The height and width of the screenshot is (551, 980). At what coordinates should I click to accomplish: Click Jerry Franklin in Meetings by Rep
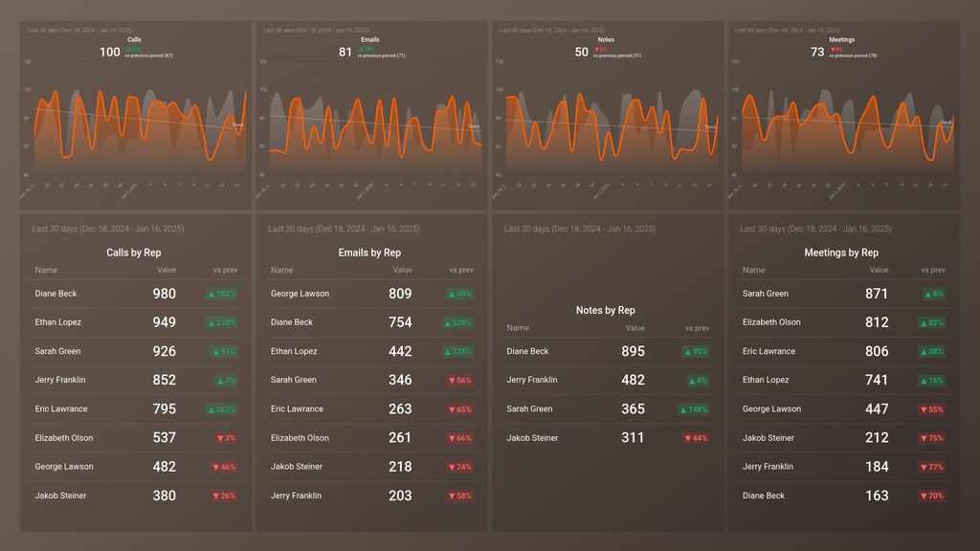point(768,467)
